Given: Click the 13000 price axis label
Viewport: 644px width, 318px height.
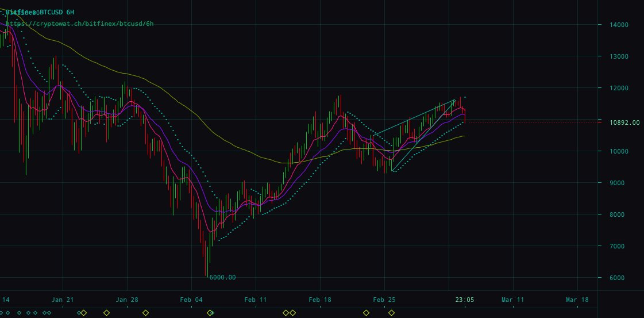Looking at the screenshot, I should click(x=619, y=56).
